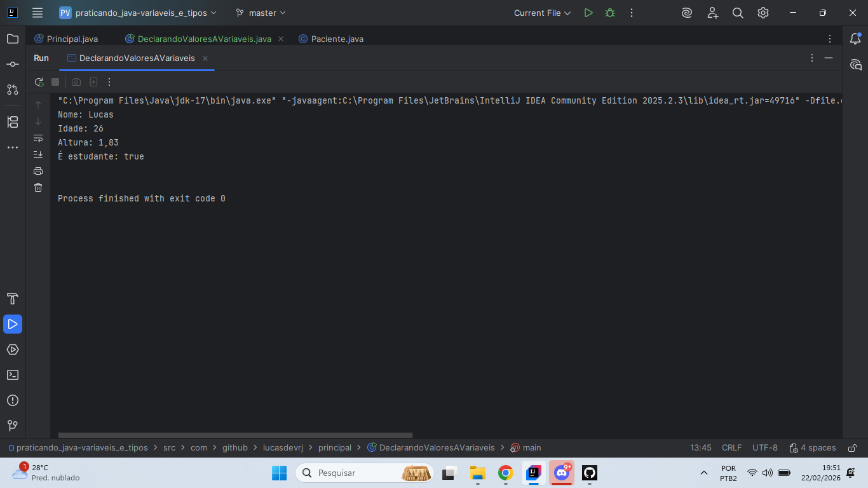Show hidden system tray icons
Viewport: 868px width, 488px height.
[x=703, y=473]
